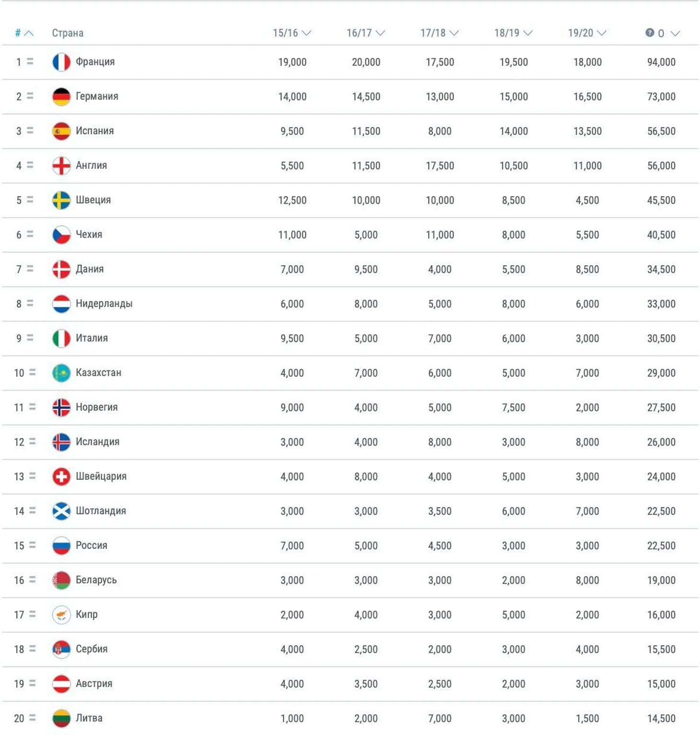Click the Germany flag icon
The image size is (700, 735).
pyautogui.click(x=61, y=96)
